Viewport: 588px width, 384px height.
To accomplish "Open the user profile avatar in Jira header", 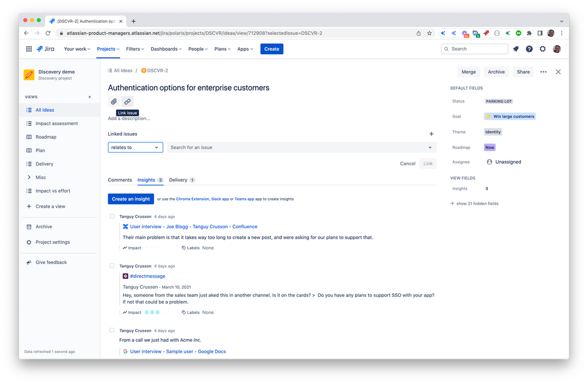I will pos(557,49).
